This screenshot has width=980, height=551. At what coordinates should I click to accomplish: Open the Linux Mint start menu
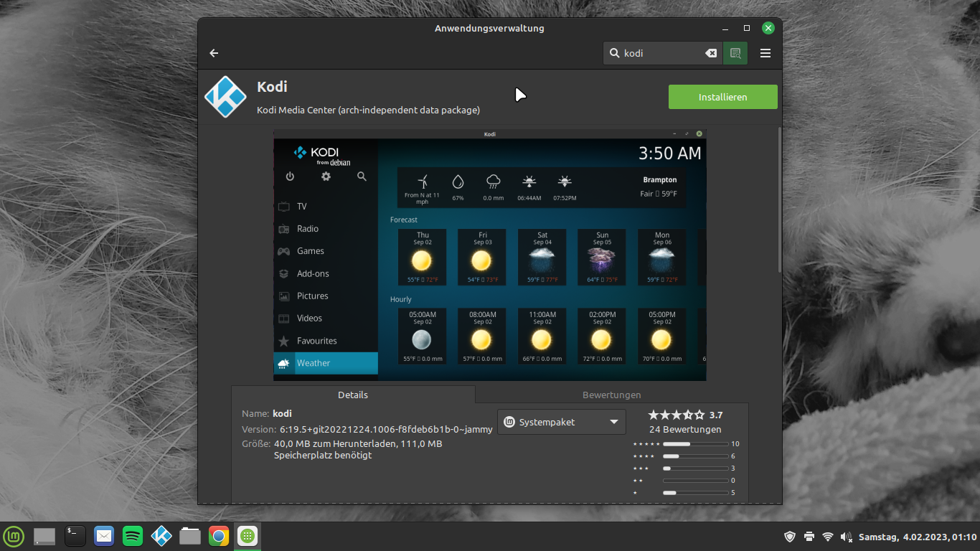(14, 536)
